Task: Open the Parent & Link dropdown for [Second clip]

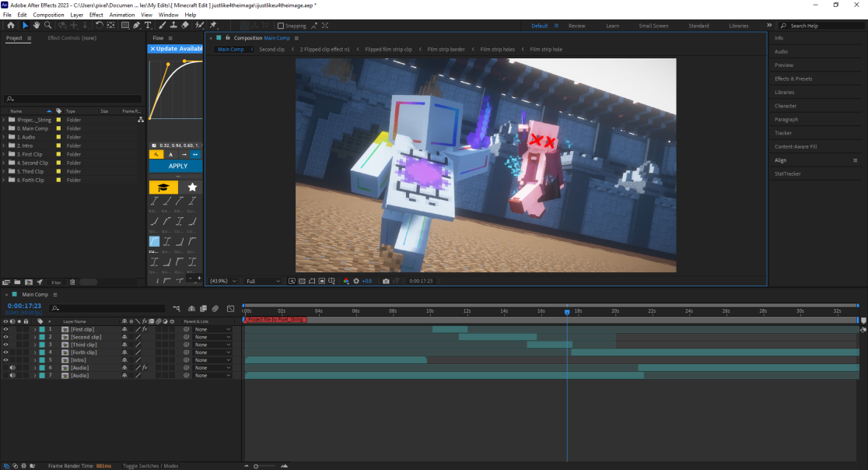Action: (212, 337)
